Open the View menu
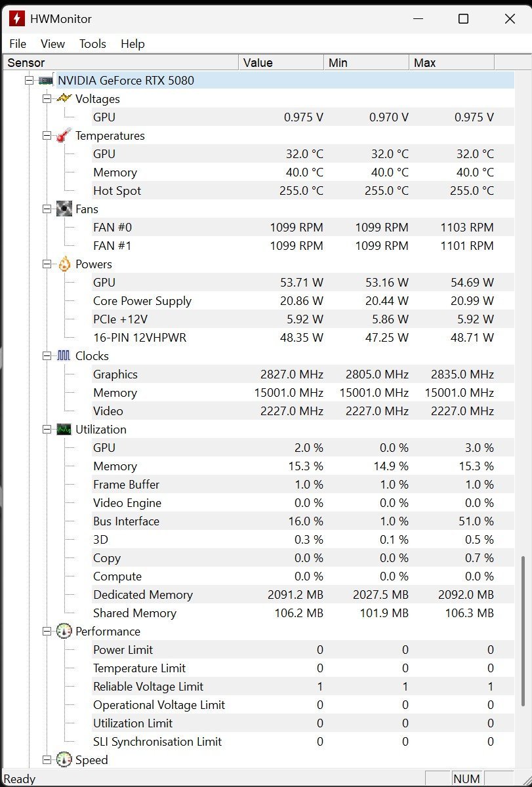Screen dimensions: 532x787 52,44
